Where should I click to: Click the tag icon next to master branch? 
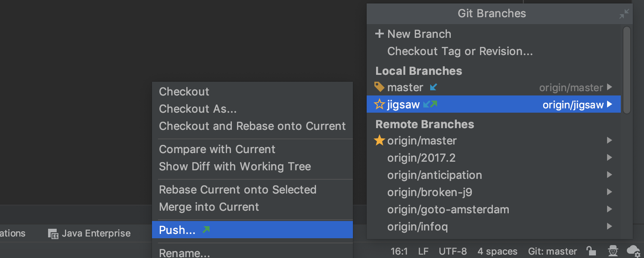380,87
